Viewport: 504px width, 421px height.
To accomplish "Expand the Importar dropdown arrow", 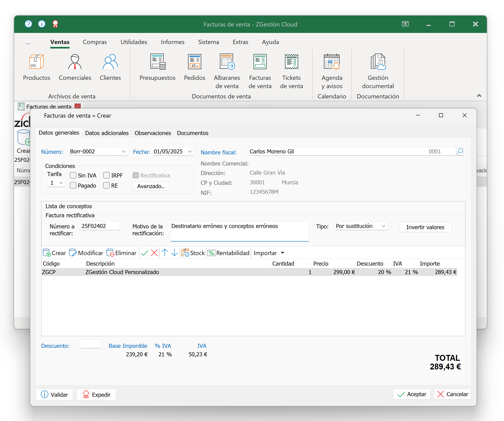I will pyautogui.click(x=282, y=253).
